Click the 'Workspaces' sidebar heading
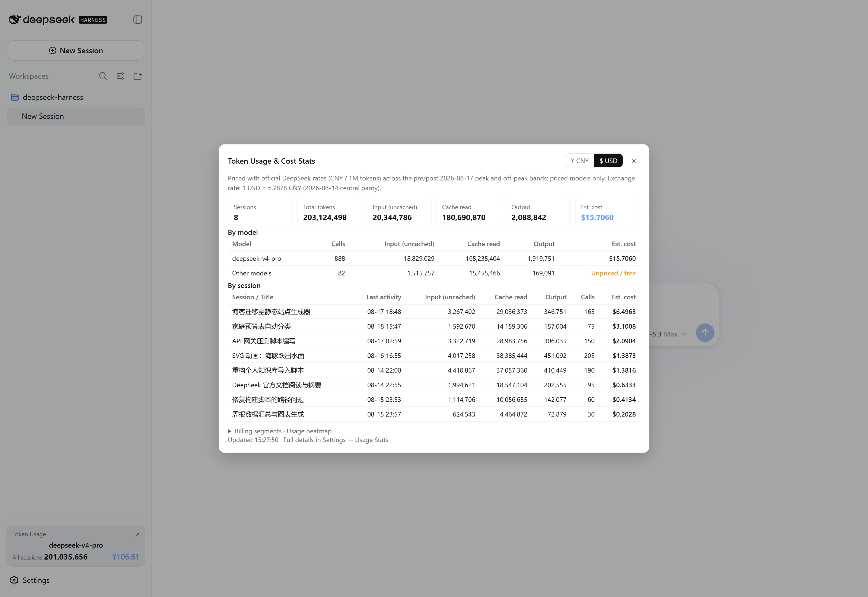Viewport: 868px width, 597px height. point(29,76)
